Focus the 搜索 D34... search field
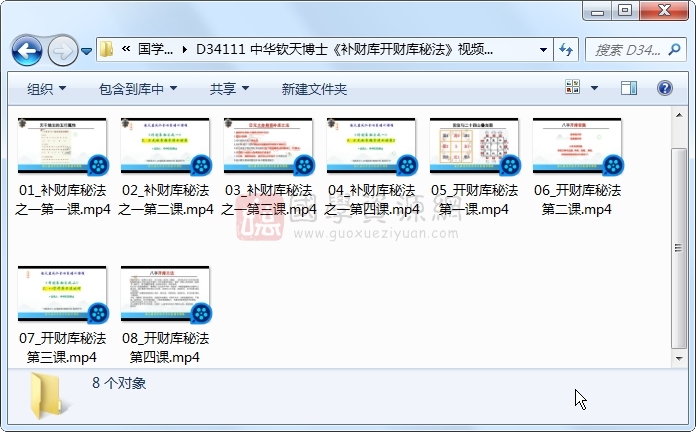 (x=627, y=50)
